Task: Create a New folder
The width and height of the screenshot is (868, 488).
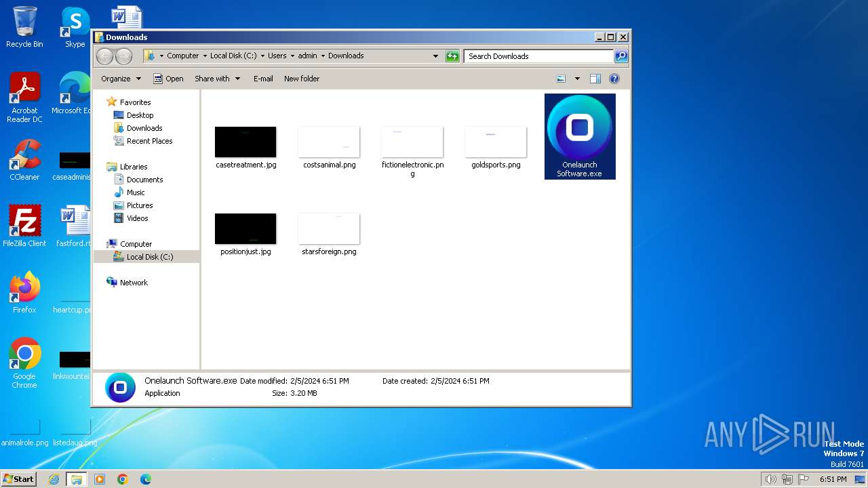Action: point(302,79)
